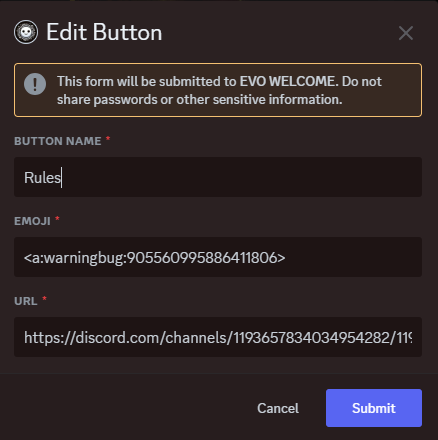Close the Edit Button dialog with X
This screenshot has height=440, width=438.
[406, 33]
